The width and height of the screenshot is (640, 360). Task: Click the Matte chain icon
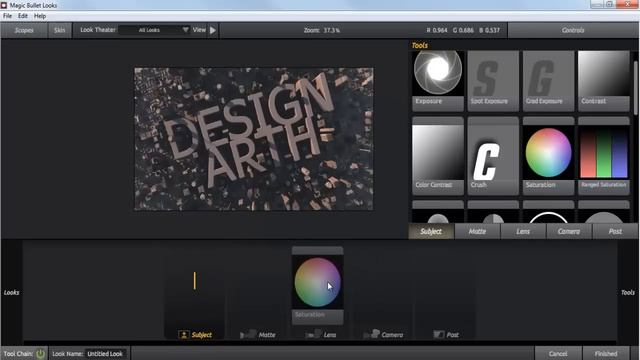tap(248, 335)
